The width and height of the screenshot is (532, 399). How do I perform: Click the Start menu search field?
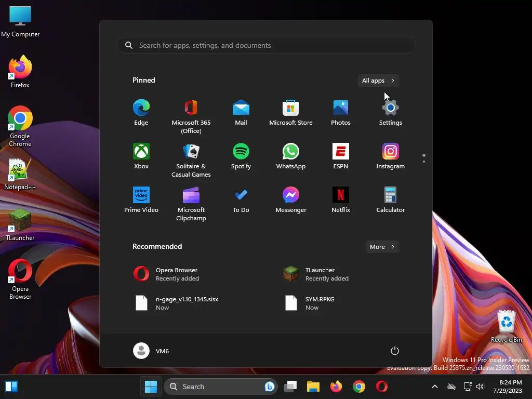coord(266,46)
